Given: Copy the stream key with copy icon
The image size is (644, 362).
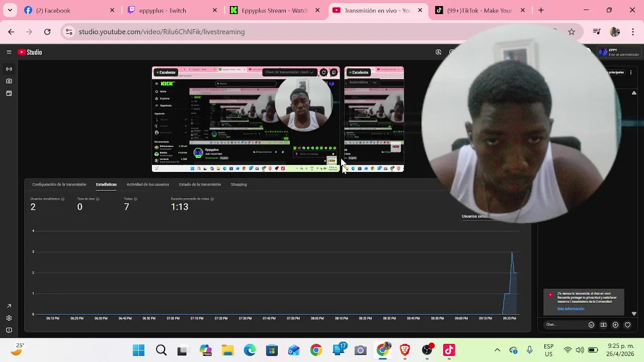Looking at the screenshot, I should (333, 72).
